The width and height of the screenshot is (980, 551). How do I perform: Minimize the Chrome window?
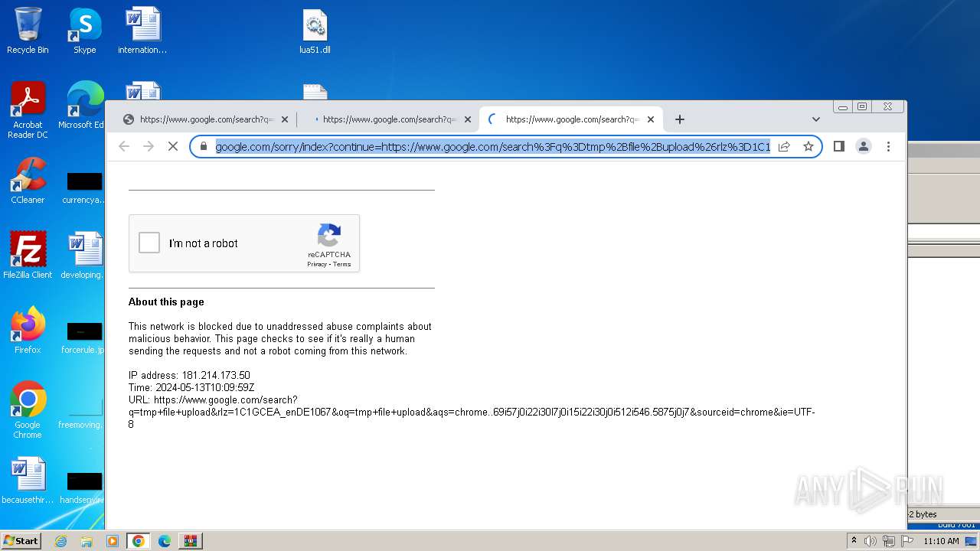click(842, 106)
